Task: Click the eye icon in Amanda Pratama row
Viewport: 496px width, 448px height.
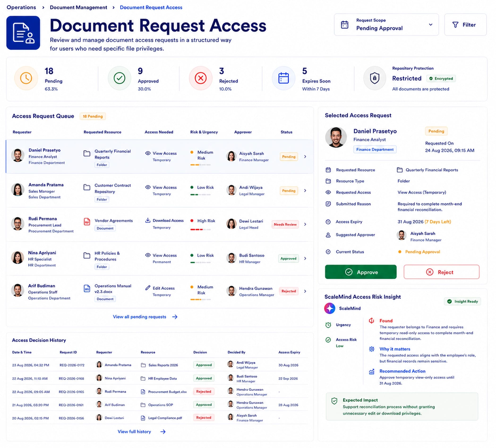Action: pos(148,187)
